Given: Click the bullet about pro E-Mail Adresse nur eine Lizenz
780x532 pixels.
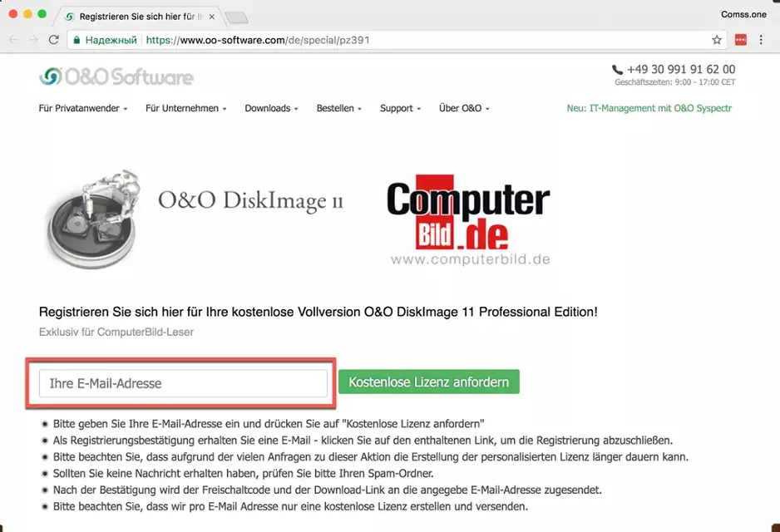Looking at the screenshot, I should point(290,506).
